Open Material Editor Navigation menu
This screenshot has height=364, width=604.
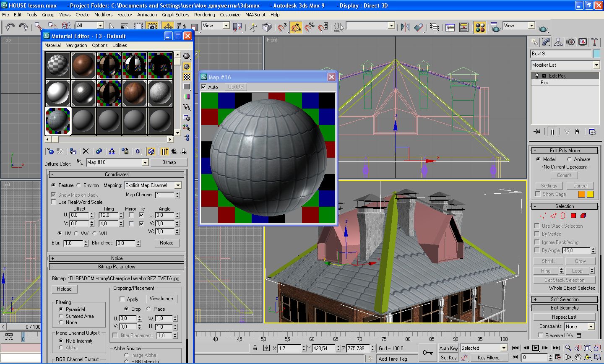(x=76, y=45)
